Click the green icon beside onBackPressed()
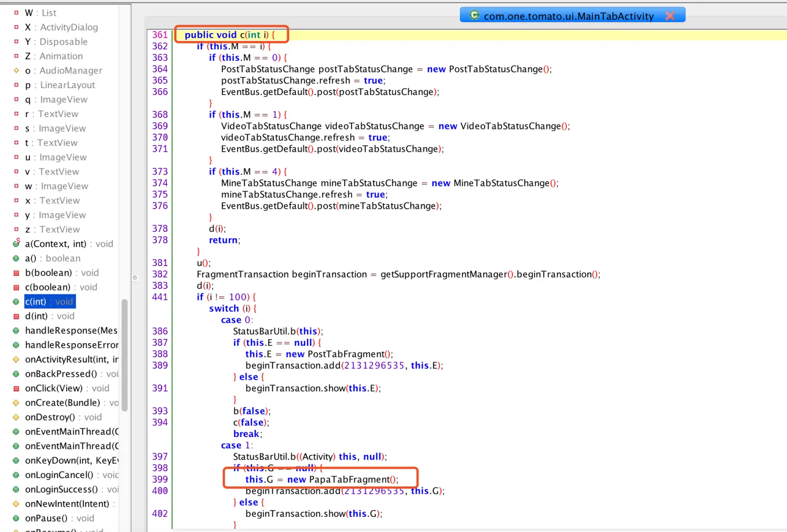The width and height of the screenshot is (787, 532). (16, 374)
